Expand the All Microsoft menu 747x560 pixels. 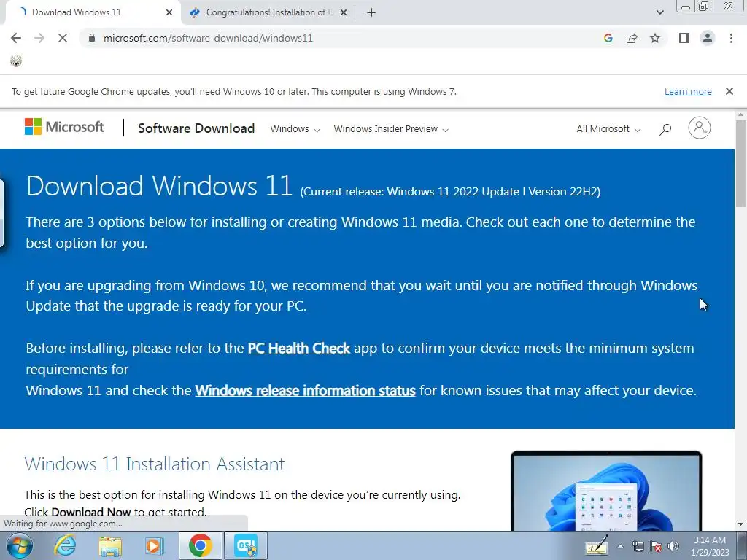tap(608, 129)
